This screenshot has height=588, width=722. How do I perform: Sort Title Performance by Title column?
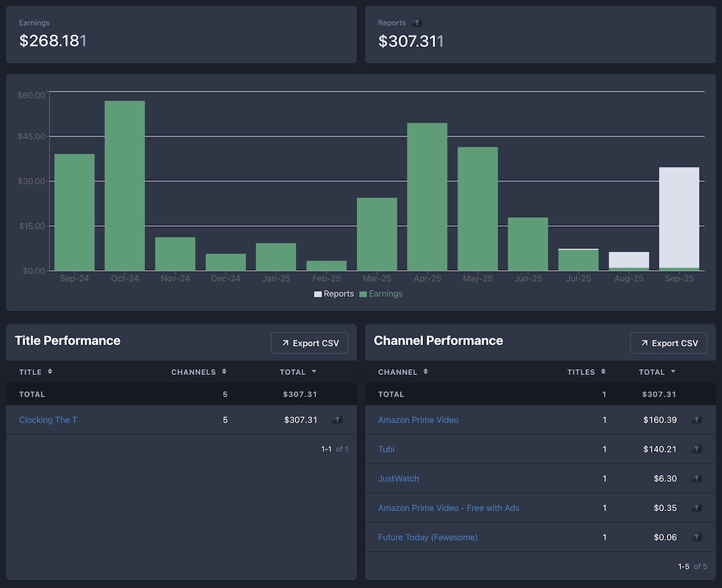click(35, 372)
